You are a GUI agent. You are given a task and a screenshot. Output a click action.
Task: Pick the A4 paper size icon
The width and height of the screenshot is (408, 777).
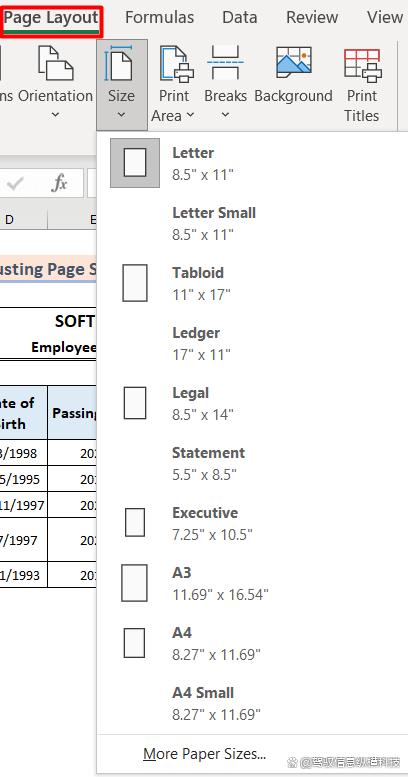[x=134, y=643]
